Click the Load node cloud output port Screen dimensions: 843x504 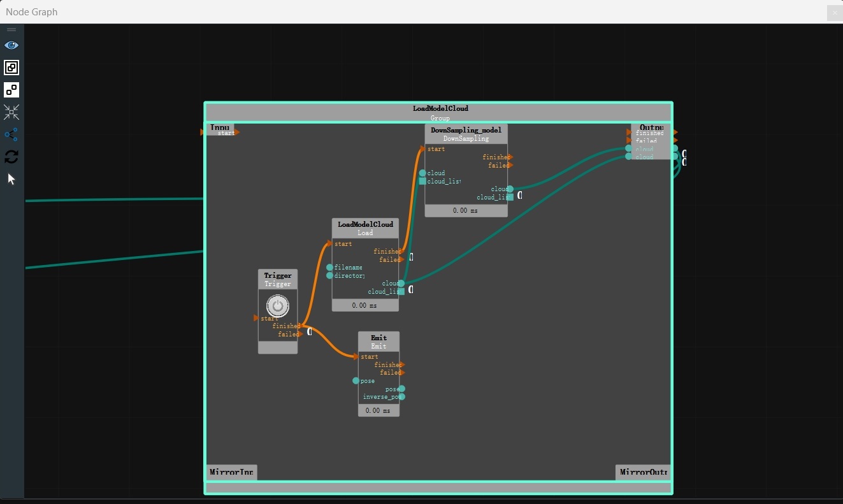pos(401,284)
